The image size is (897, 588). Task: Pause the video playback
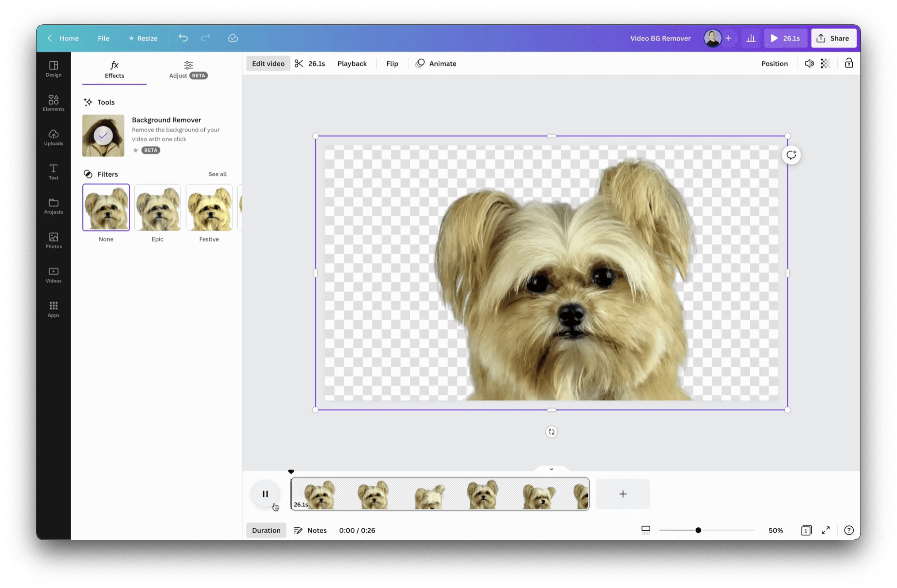pos(265,494)
